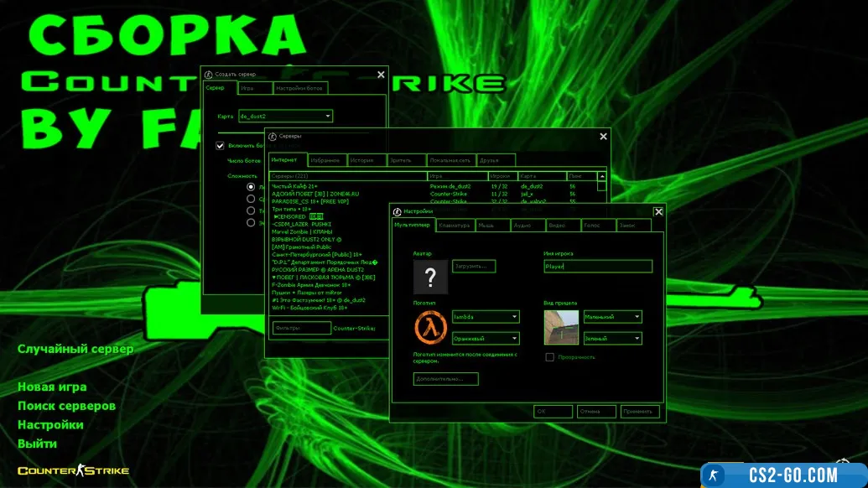Click the orange lambda spray logo preview

[430, 327]
